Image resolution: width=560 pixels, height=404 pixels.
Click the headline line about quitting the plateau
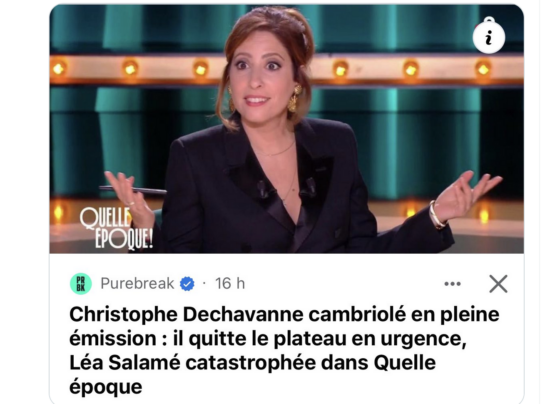click(268, 339)
